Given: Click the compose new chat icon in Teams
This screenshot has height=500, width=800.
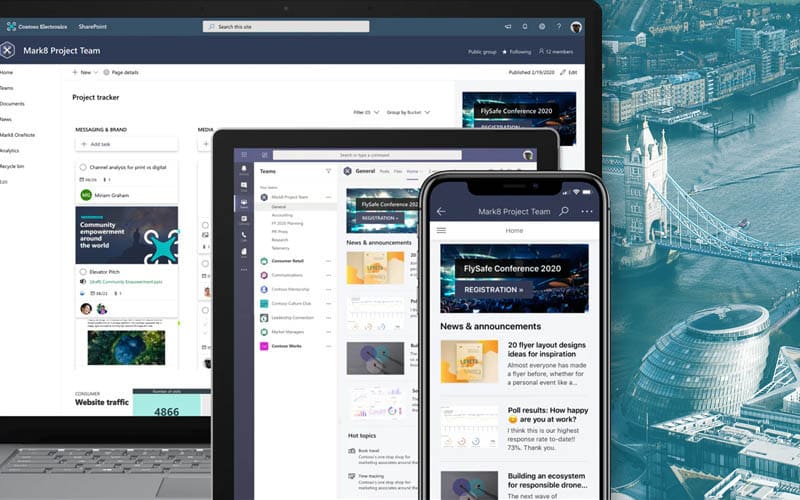Looking at the screenshot, I should tap(265, 155).
